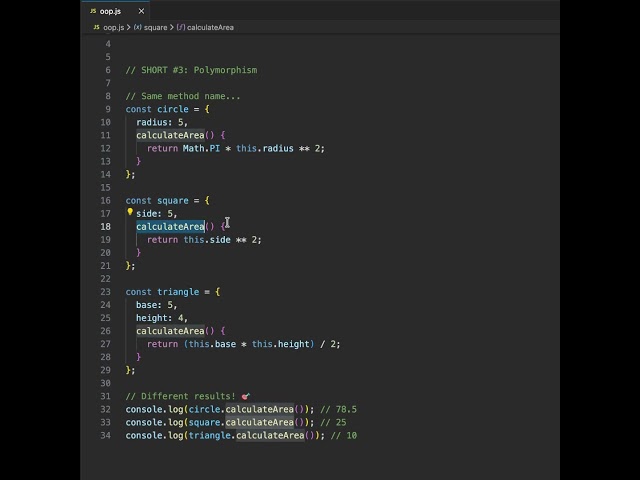Close the oop.js tab

pos(141,11)
